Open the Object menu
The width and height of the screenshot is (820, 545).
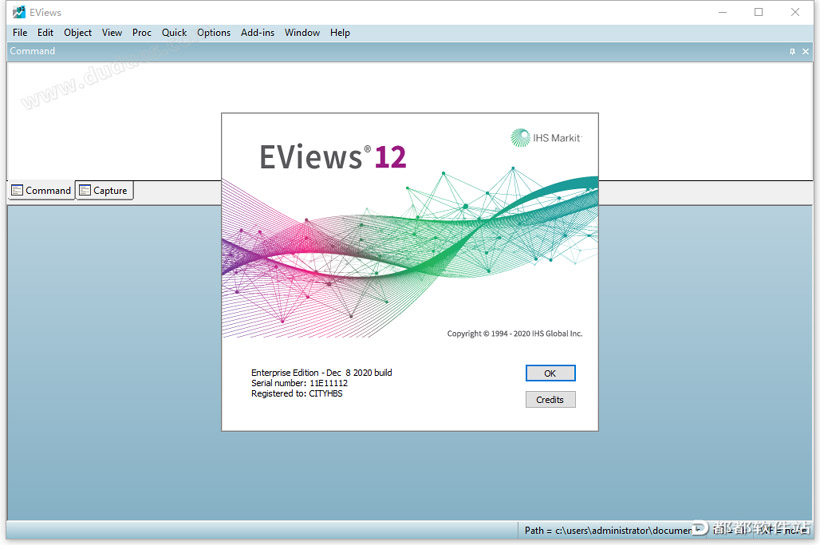click(77, 32)
